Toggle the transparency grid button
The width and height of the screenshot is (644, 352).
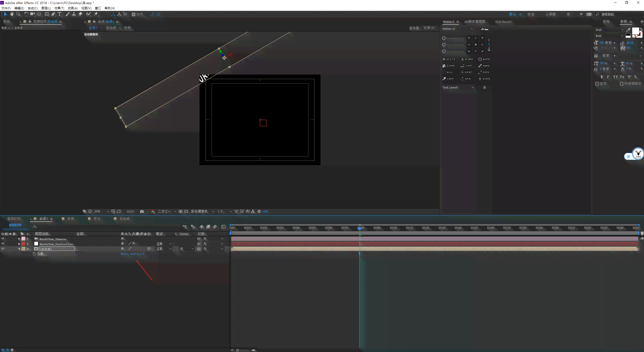pos(186,212)
